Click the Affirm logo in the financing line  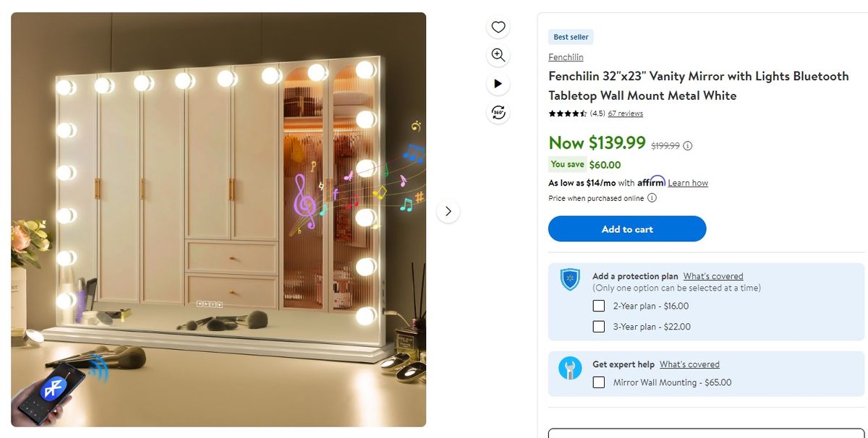pyautogui.click(x=652, y=181)
